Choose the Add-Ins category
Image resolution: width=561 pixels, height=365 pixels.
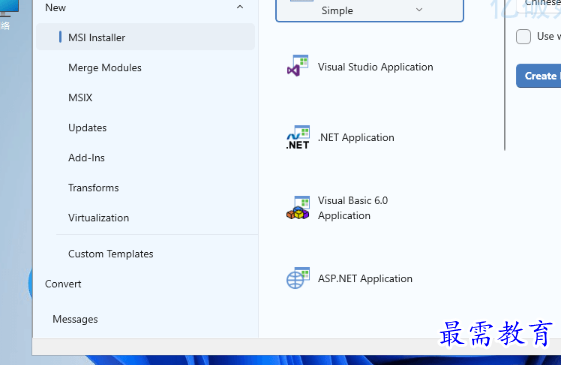(x=86, y=158)
